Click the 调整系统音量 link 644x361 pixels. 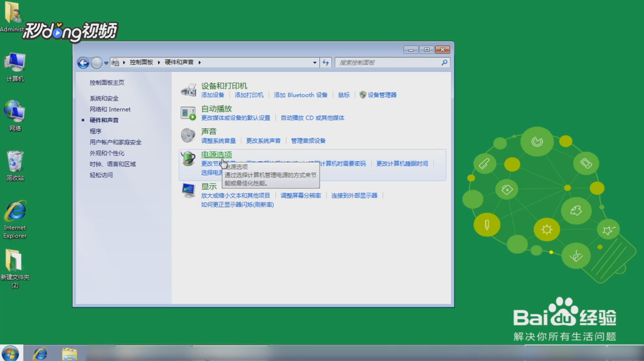218,141
